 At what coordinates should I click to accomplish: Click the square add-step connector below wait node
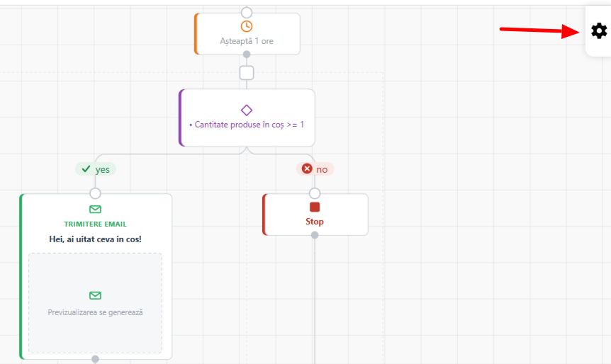tap(247, 73)
